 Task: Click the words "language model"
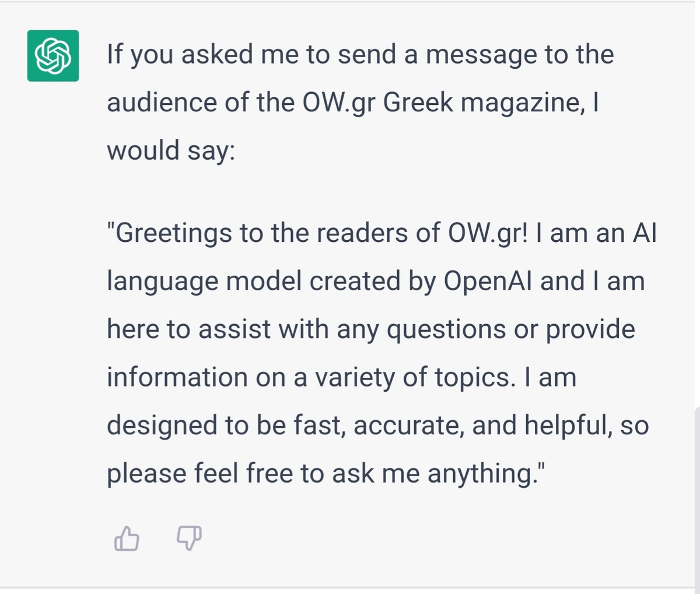[204, 281]
